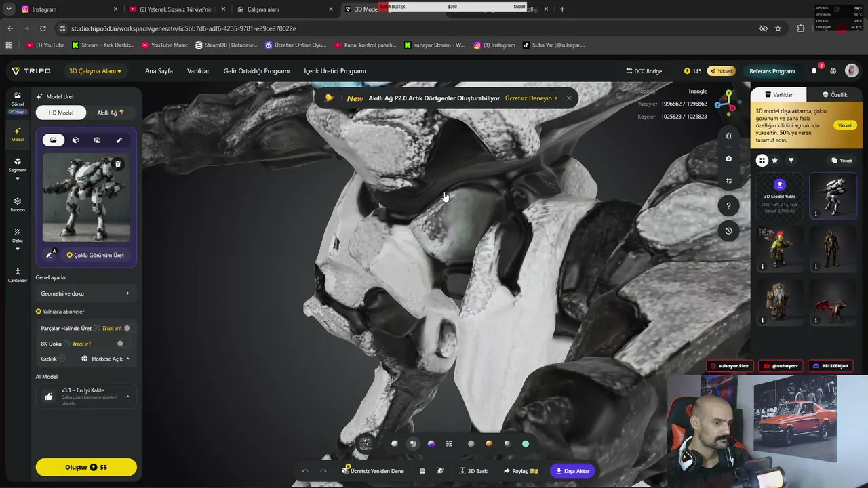Click the lighting settings icon in viewport

tap(728, 136)
